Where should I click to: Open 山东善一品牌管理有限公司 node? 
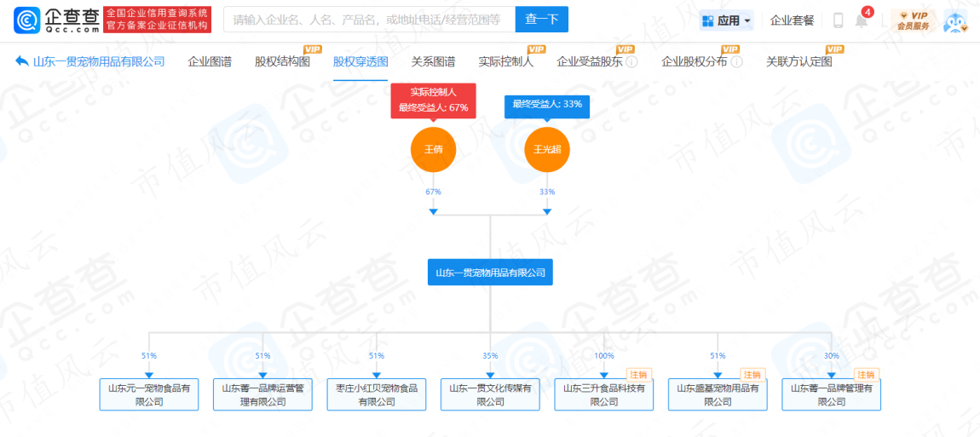tap(831, 394)
